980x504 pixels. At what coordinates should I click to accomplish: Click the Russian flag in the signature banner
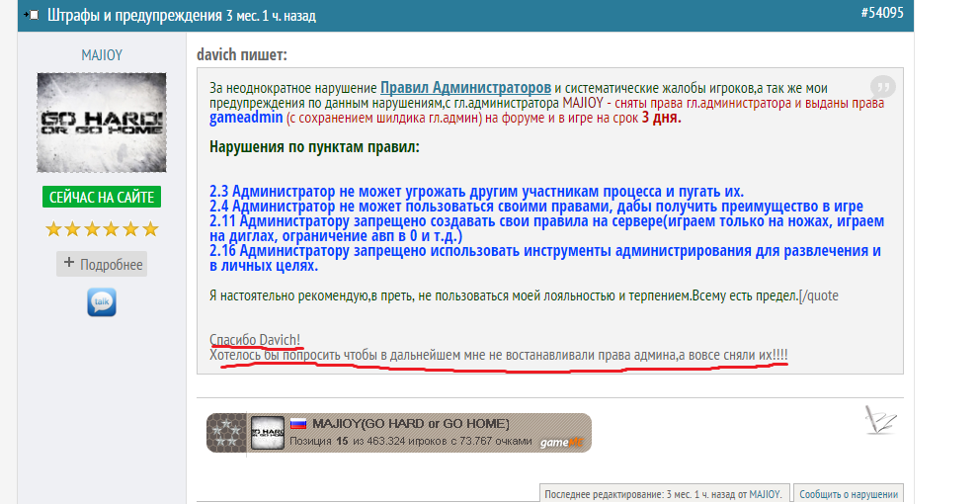(x=297, y=423)
